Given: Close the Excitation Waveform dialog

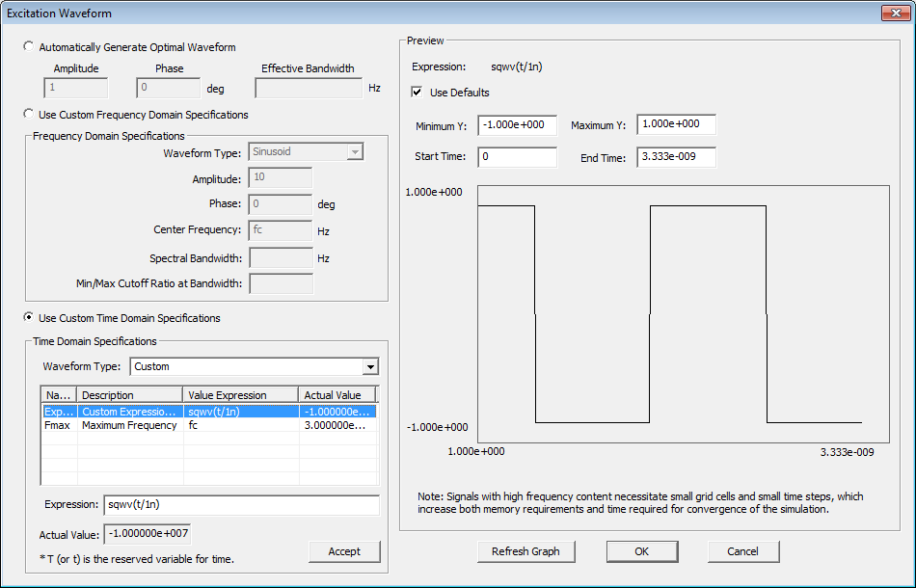Looking at the screenshot, I should click(896, 13).
